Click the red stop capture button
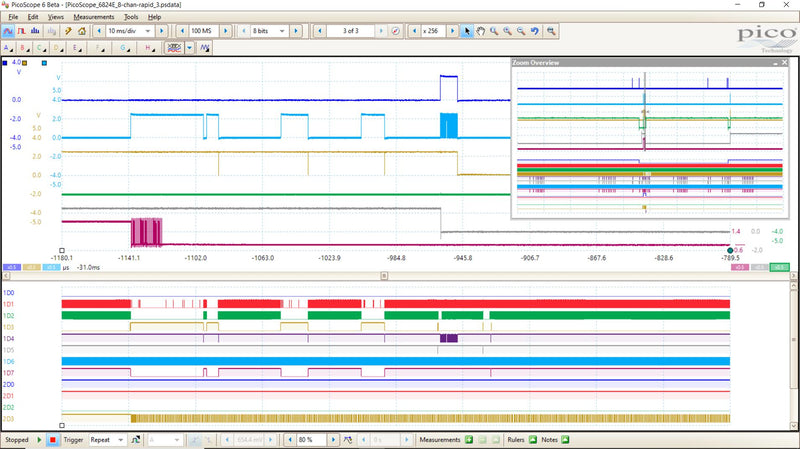The height and width of the screenshot is (449, 800). 52,439
